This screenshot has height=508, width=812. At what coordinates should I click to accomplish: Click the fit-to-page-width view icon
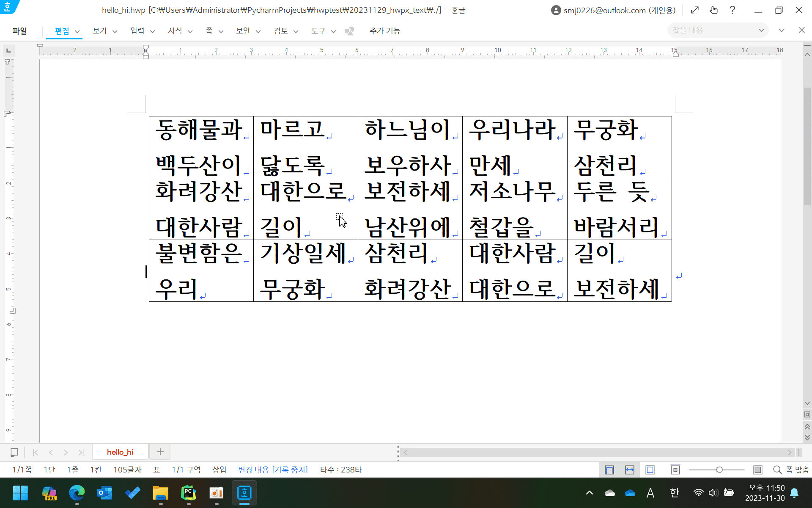630,470
